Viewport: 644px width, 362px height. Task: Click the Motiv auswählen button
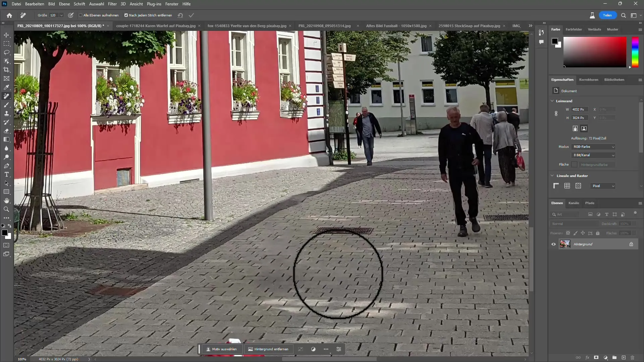222,349
